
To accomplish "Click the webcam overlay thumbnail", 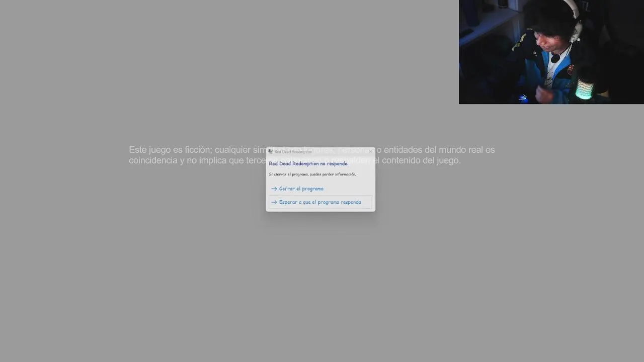I will coord(551,52).
